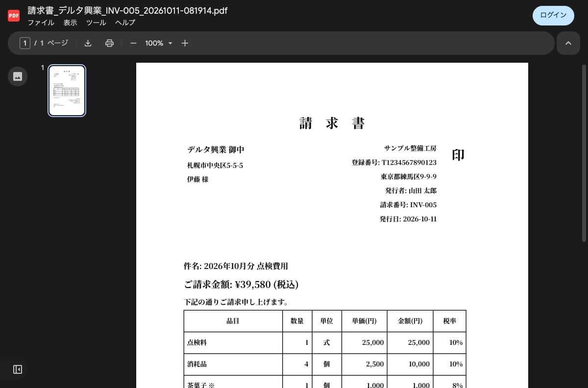
Task: Click the text 伊藤 様
Action: (198, 179)
